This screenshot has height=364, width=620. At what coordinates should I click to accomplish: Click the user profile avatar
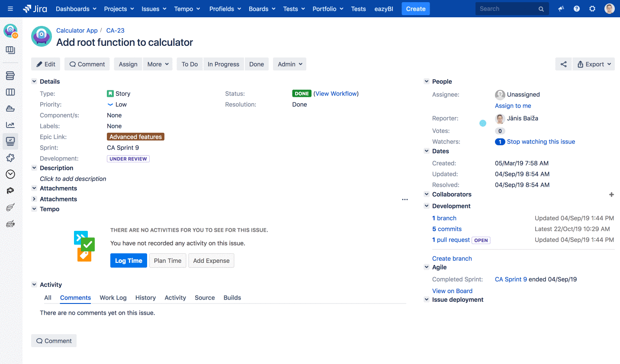(x=609, y=9)
